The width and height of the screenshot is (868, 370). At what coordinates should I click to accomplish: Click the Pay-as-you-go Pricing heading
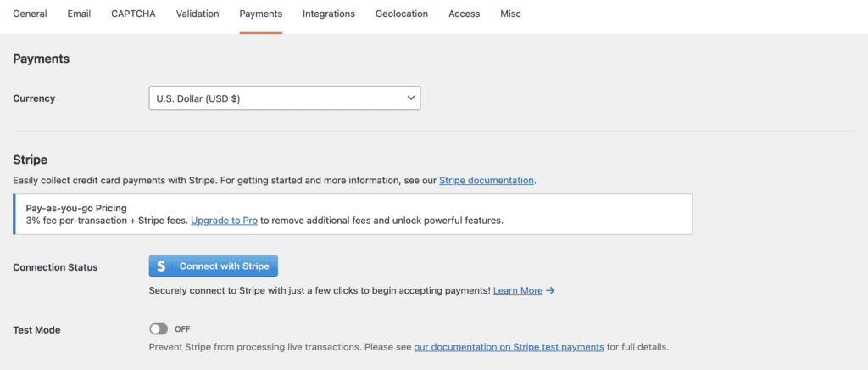(76, 208)
